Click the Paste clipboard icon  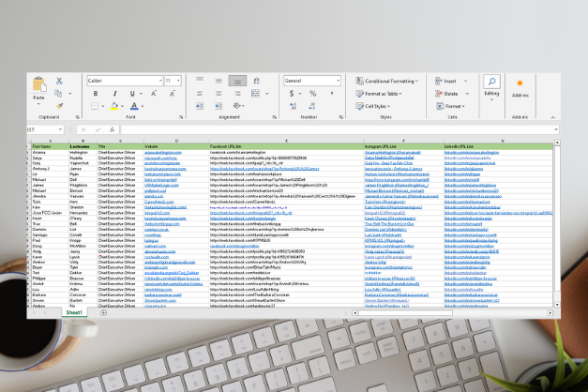tap(39, 84)
